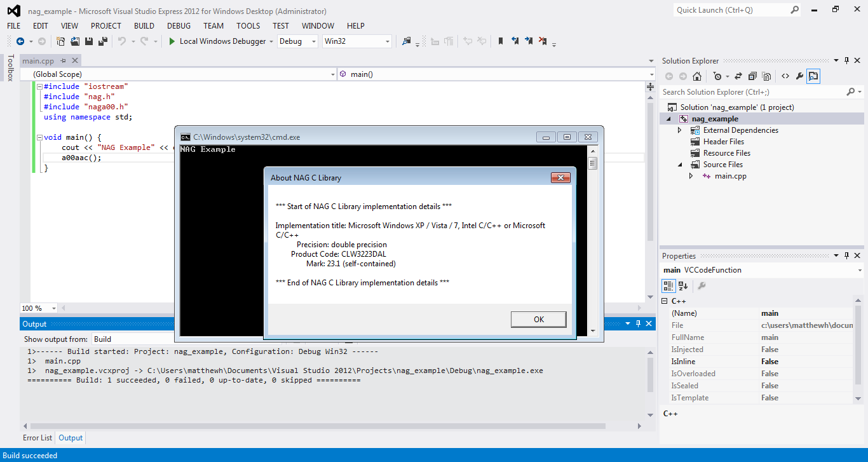This screenshot has height=462, width=868.
Task: Click the Open File toolbar icon
Action: (x=75, y=41)
